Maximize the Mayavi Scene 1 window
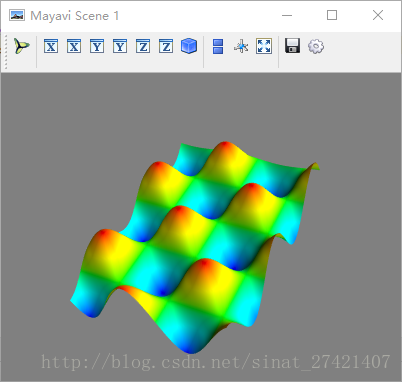Image resolution: width=402 pixels, height=382 pixels. pos(332,15)
